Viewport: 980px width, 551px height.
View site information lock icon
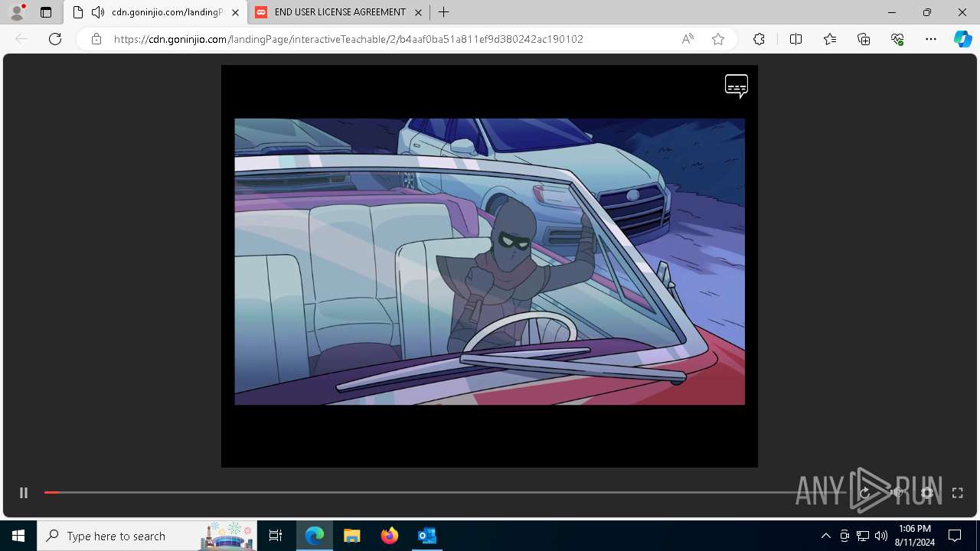point(96,39)
